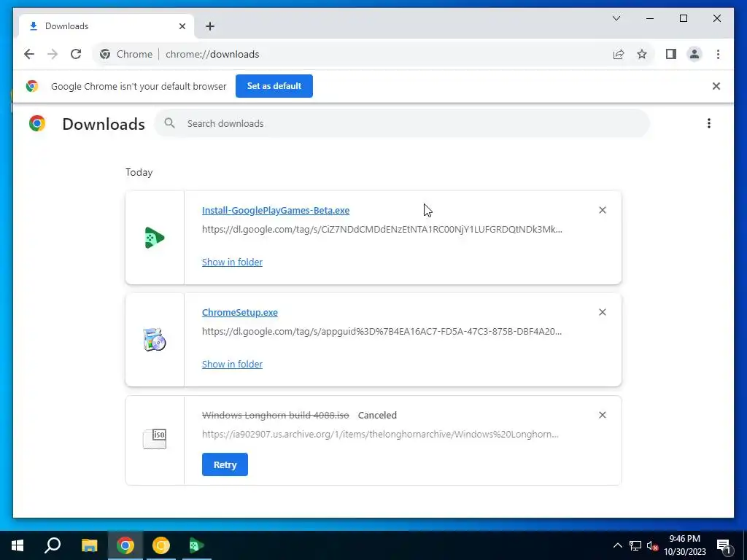Click the archive.org URL of the Longhorn download
Screen dimensions: 747x560
pos(380,435)
